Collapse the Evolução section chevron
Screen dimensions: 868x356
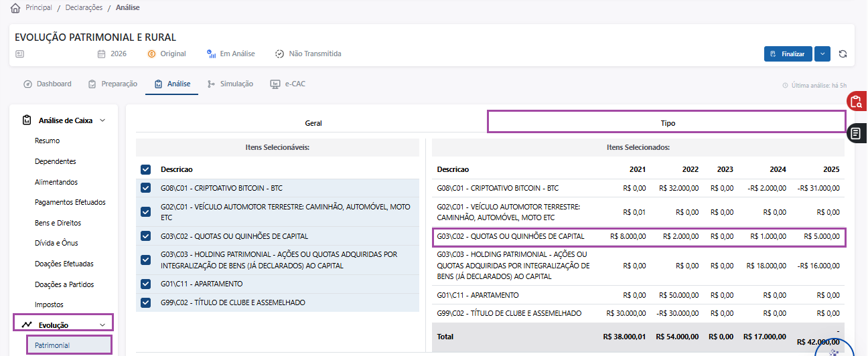(102, 325)
